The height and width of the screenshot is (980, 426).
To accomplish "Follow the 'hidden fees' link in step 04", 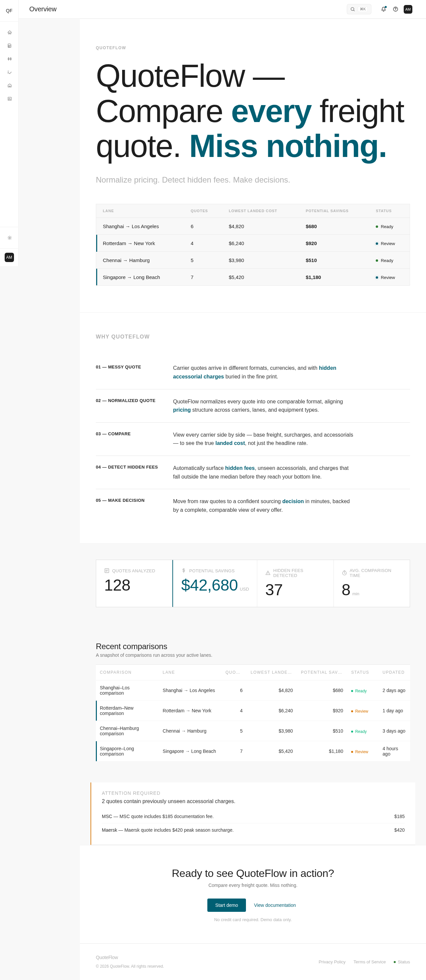I will pos(240,468).
